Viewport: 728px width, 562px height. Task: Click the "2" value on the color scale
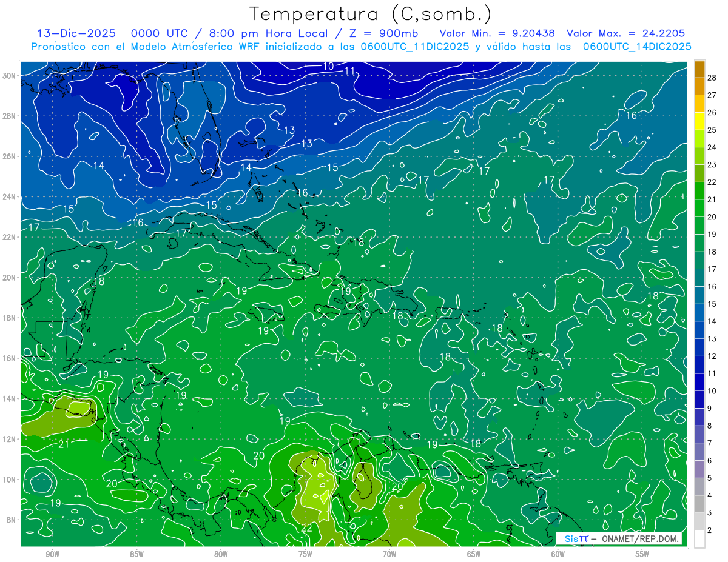[x=710, y=530]
